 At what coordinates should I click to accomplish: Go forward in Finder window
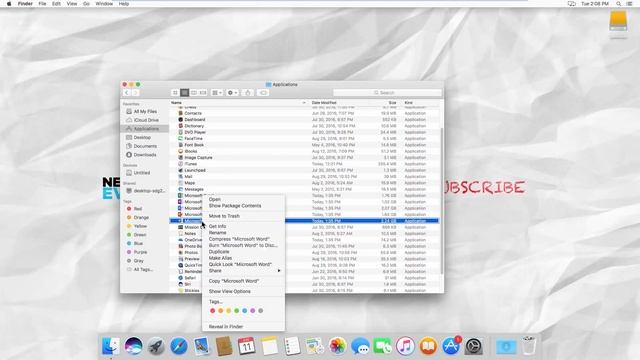pyautogui.click(x=135, y=93)
